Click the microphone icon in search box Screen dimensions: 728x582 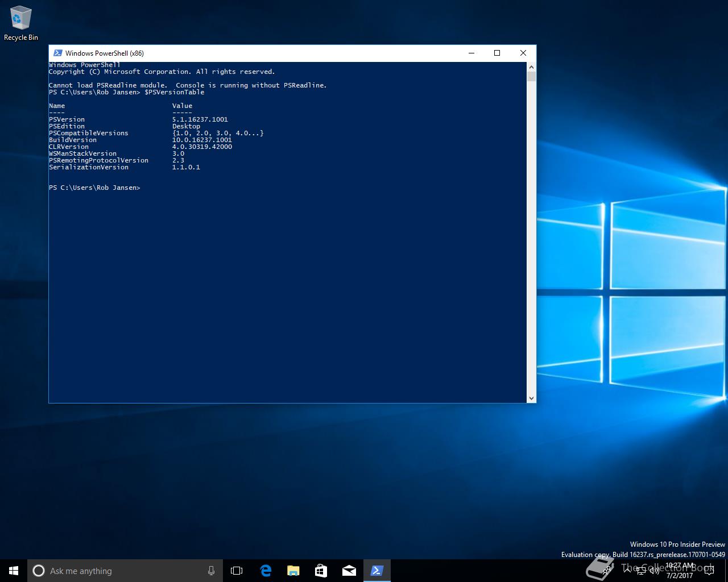point(211,571)
